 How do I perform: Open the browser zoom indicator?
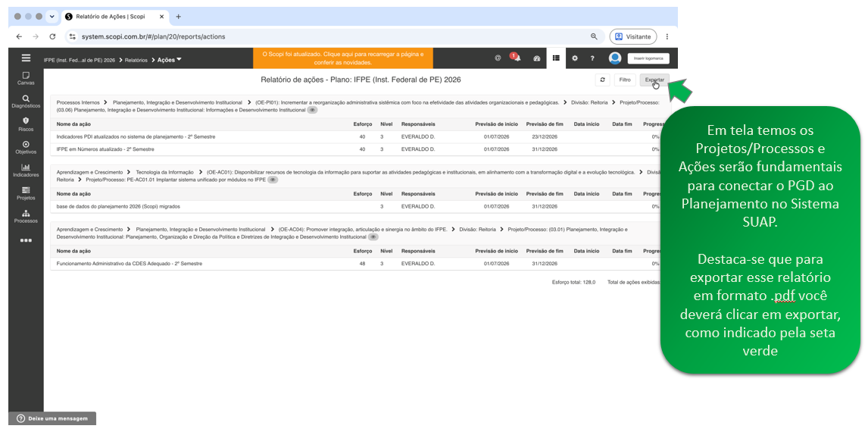click(594, 36)
